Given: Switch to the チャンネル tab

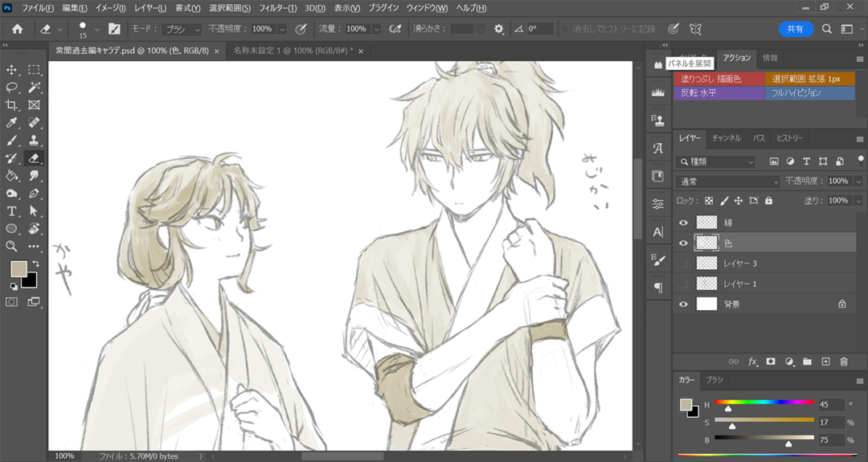Looking at the screenshot, I should pos(726,138).
